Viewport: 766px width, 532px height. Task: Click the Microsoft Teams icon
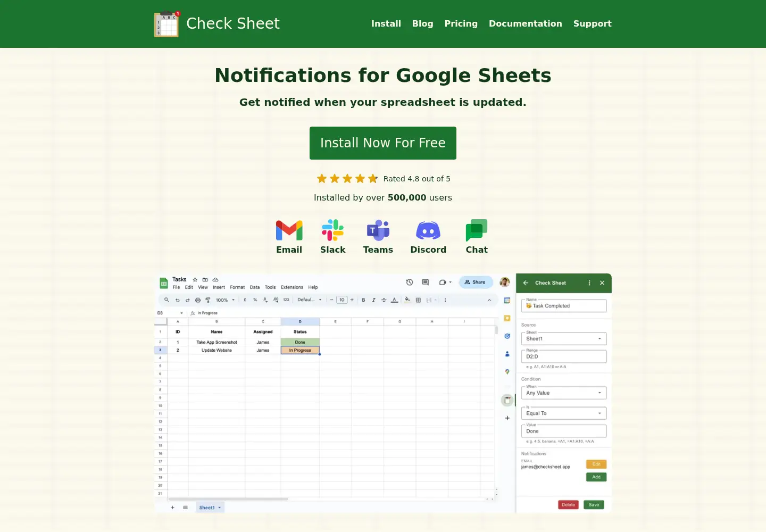[378, 230]
